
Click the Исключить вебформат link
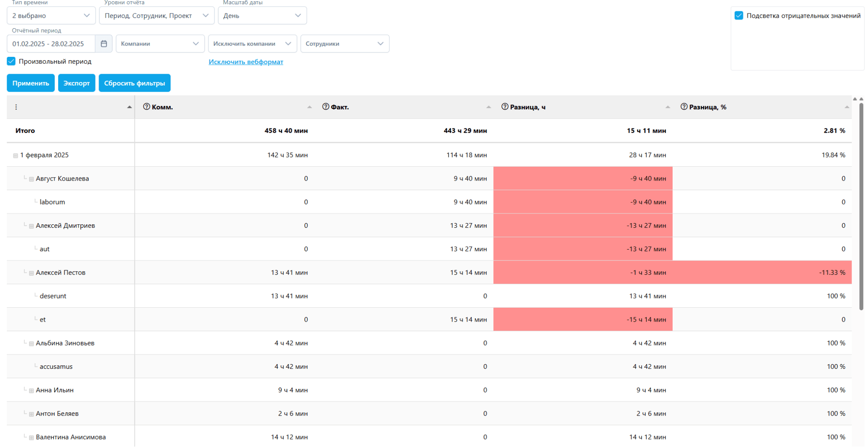coord(246,62)
